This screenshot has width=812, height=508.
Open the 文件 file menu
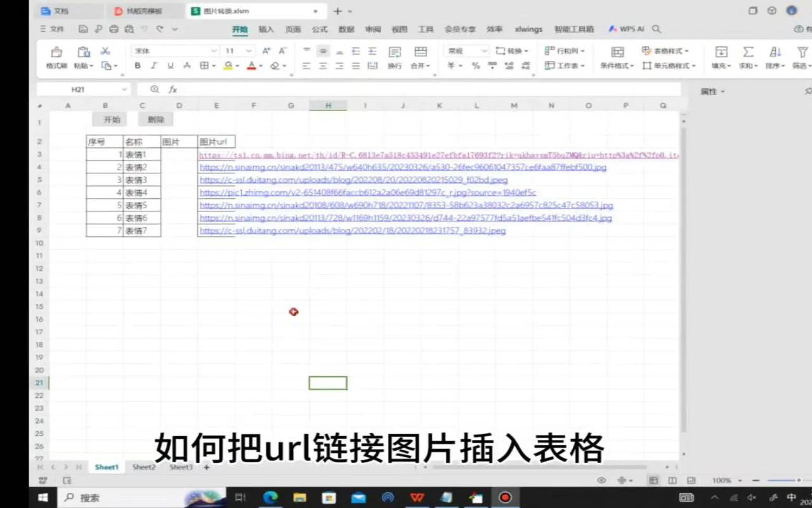52,29
